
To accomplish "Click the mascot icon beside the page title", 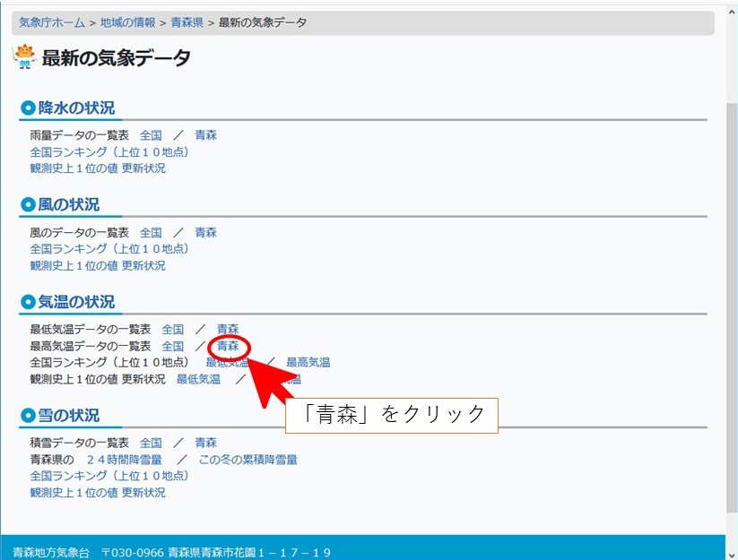I will click(x=25, y=56).
